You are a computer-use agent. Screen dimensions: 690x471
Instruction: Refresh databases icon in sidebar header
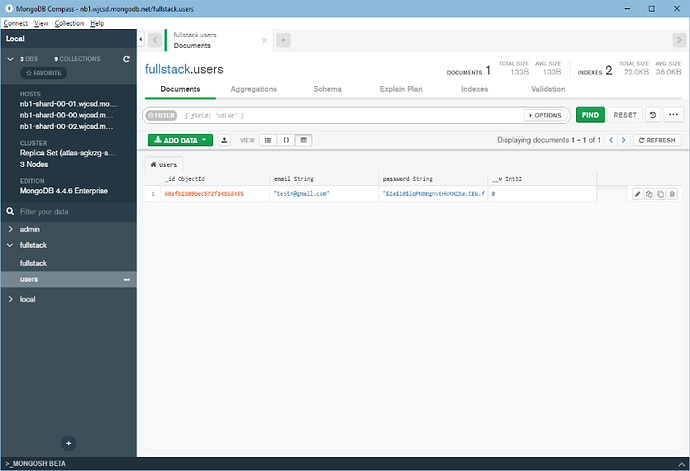126,59
